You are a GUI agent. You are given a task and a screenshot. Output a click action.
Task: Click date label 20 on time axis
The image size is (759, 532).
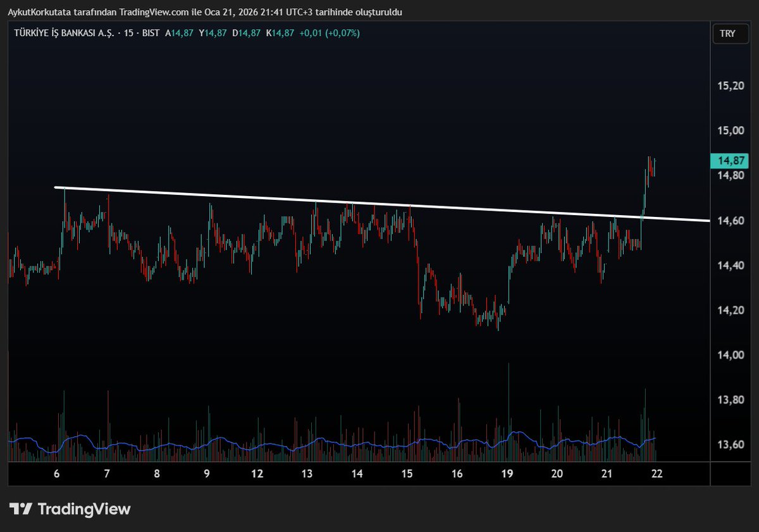coord(557,474)
